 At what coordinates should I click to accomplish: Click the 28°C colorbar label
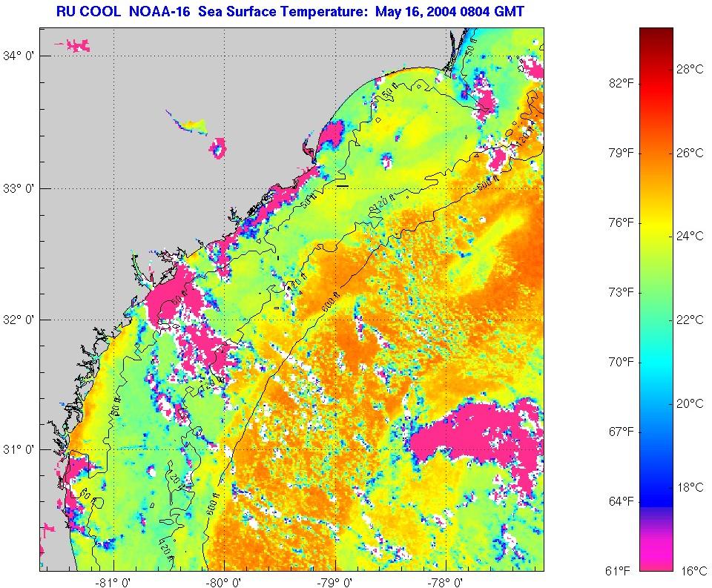coord(690,69)
